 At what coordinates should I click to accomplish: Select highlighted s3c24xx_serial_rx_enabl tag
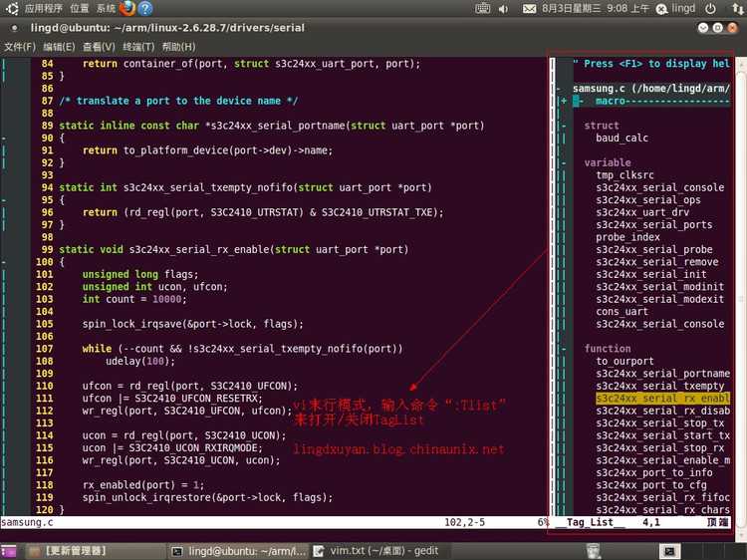[x=662, y=399]
